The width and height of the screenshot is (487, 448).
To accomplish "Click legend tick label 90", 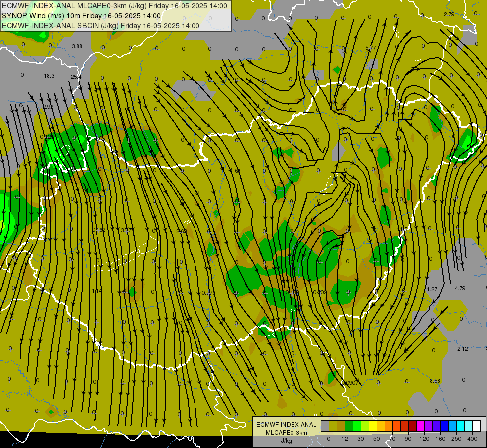I will [408, 439].
